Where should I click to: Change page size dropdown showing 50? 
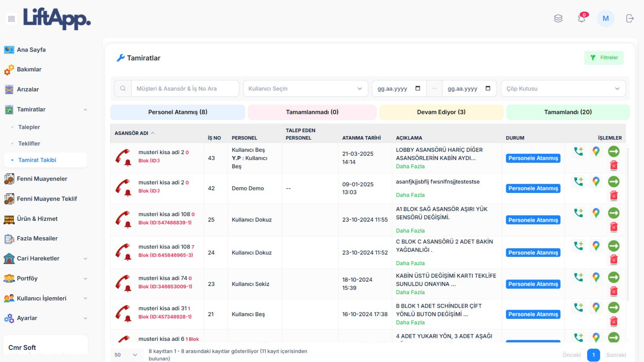coord(126,355)
